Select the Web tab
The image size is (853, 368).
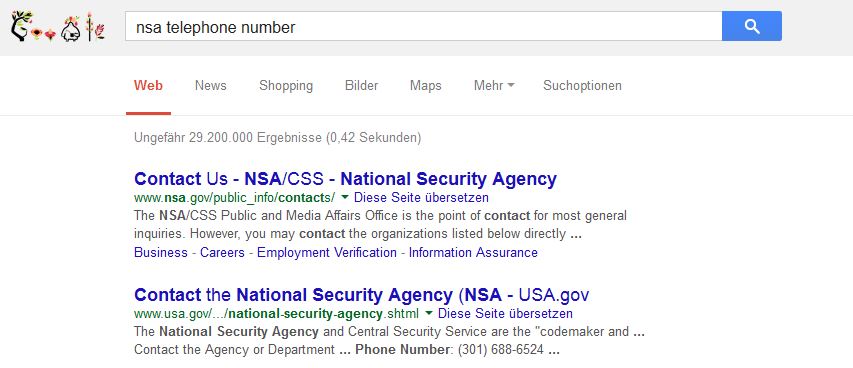coord(148,85)
